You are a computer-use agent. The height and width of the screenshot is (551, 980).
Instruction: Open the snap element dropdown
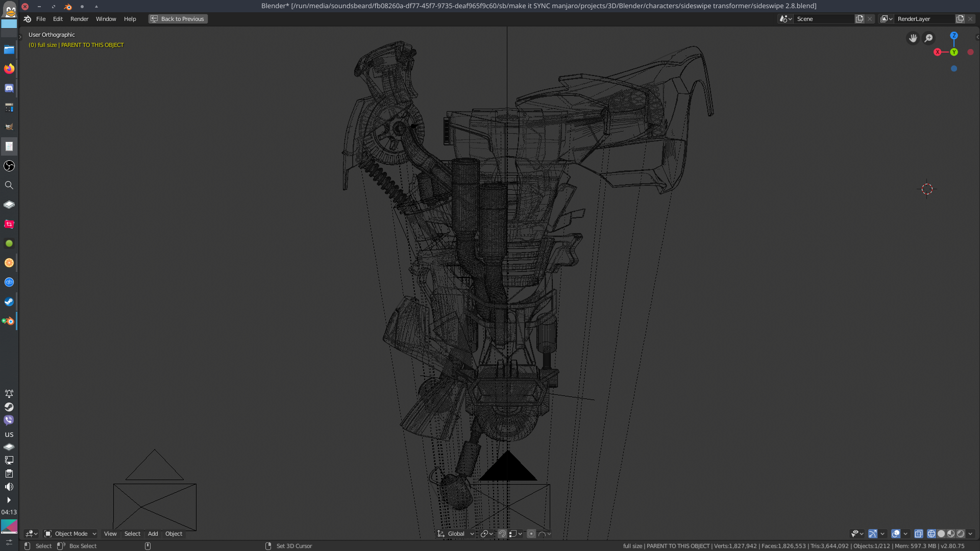tap(516, 534)
